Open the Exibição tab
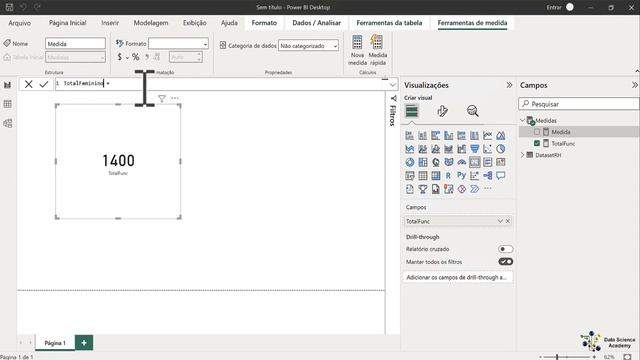Image resolution: width=640 pixels, height=360 pixels. click(x=194, y=23)
